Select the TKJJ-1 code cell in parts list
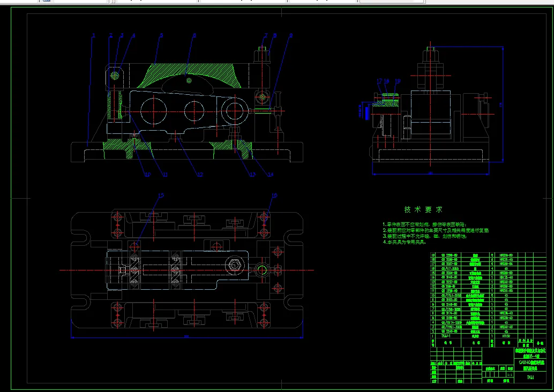 tap(445, 336)
